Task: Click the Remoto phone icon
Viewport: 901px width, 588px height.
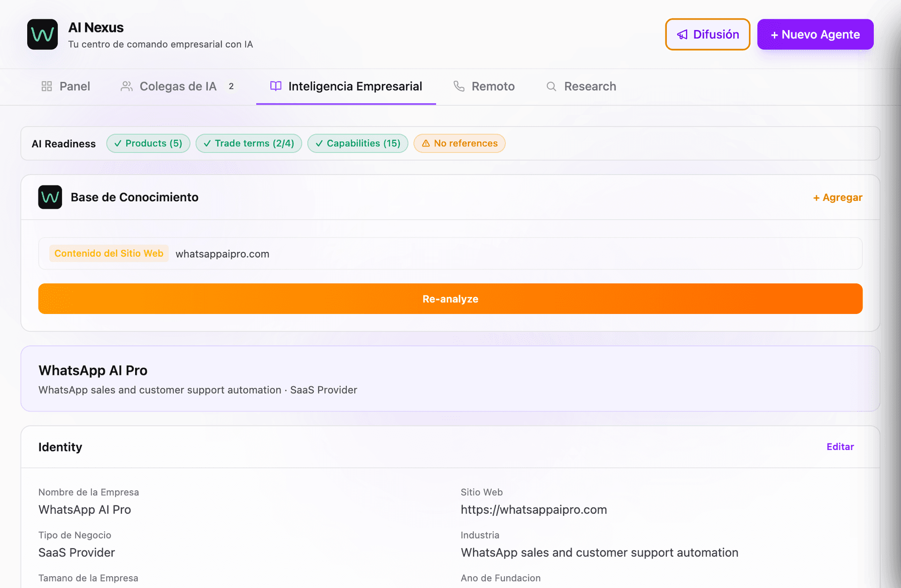Action: coord(459,86)
